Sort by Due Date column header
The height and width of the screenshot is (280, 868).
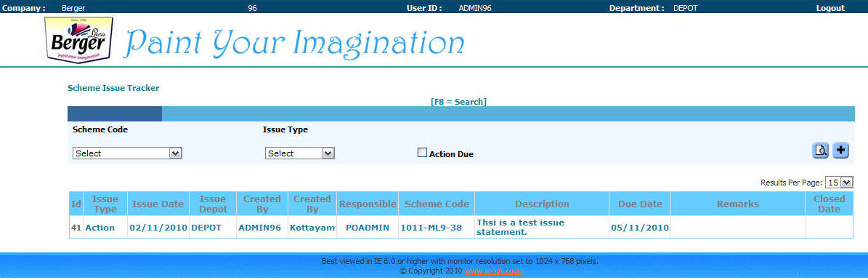tap(640, 204)
